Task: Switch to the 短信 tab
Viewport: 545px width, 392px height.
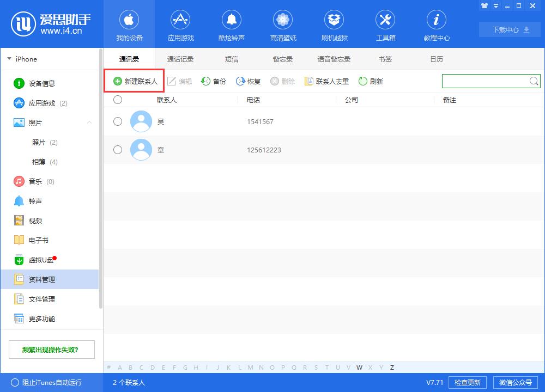Action: (231, 59)
